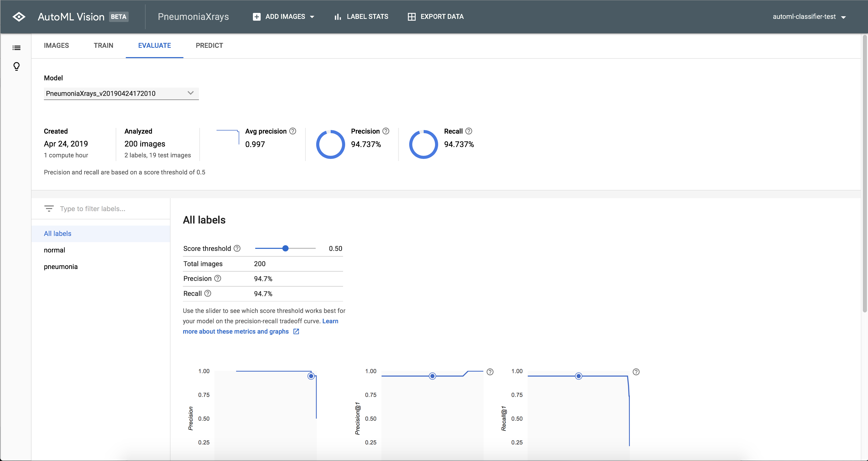
Task: Click help icon next to Score threshold
Action: click(x=237, y=248)
